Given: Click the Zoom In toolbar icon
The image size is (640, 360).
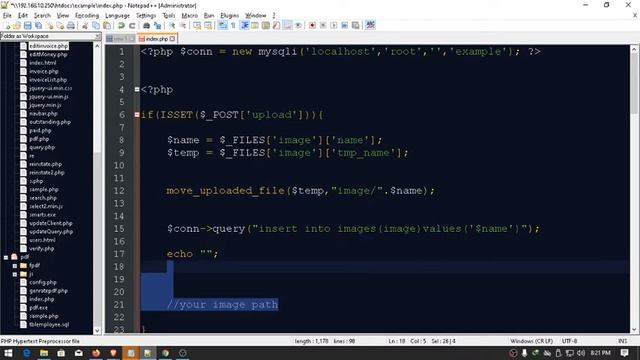Looking at the screenshot, I should click(172, 25).
